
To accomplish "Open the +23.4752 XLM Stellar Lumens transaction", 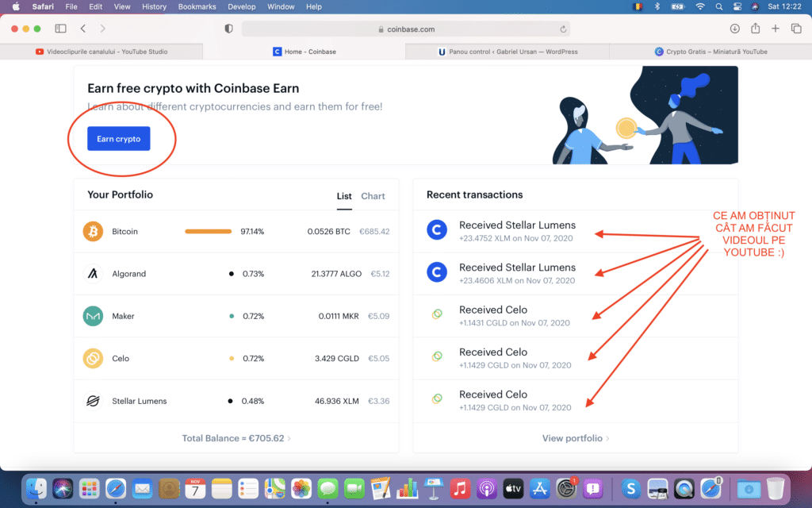I will coord(576,231).
